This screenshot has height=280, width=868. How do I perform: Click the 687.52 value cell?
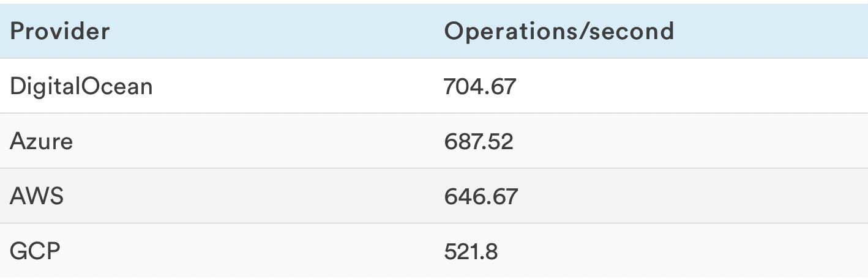pyautogui.click(x=479, y=141)
